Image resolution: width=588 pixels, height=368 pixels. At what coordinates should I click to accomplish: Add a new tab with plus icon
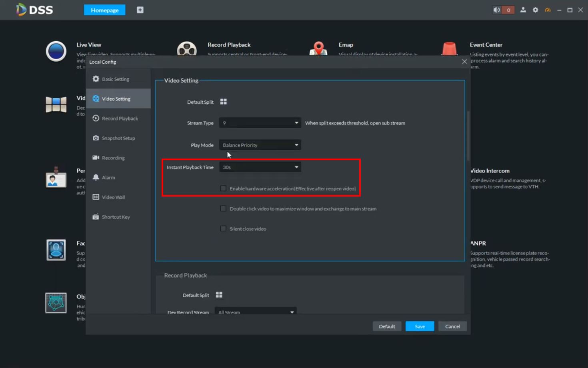click(140, 10)
